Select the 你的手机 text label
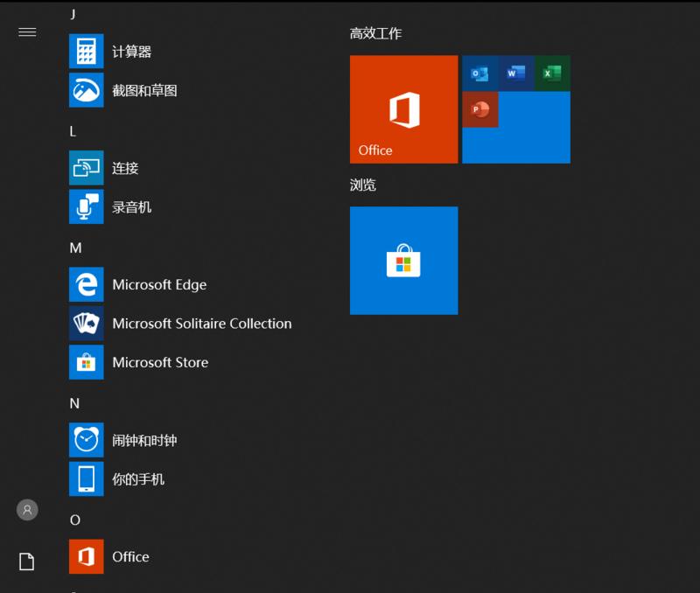 coord(138,479)
